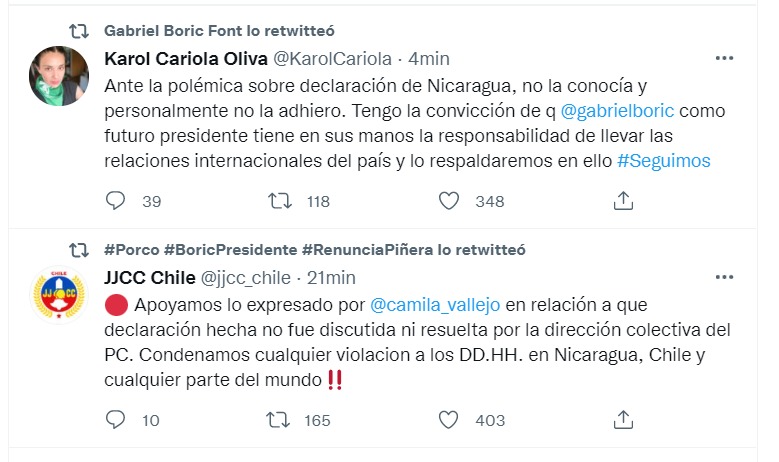
Task: Open the 21min timestamp on JJCC tweet
Action: click(330, 277)
